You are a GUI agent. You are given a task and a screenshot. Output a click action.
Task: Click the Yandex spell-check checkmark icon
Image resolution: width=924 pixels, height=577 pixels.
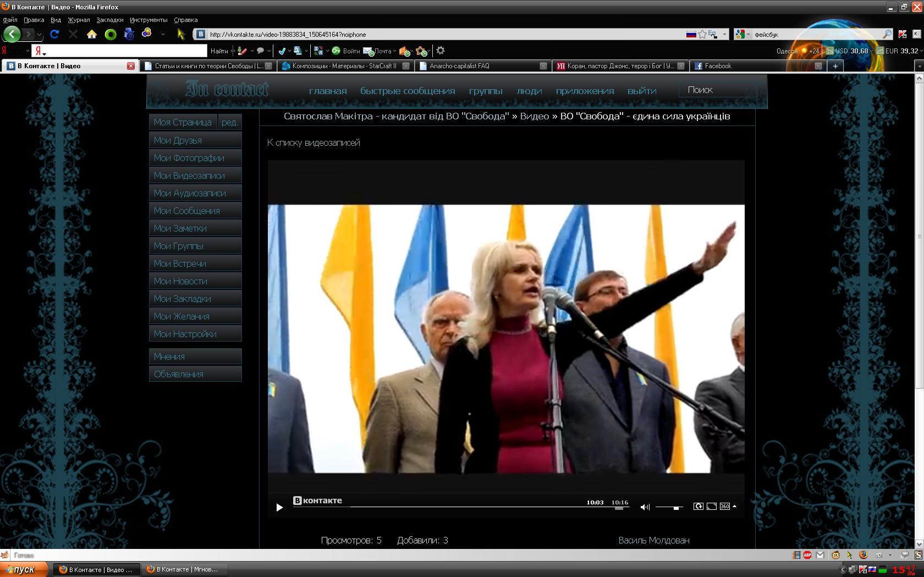pos(282,51)
